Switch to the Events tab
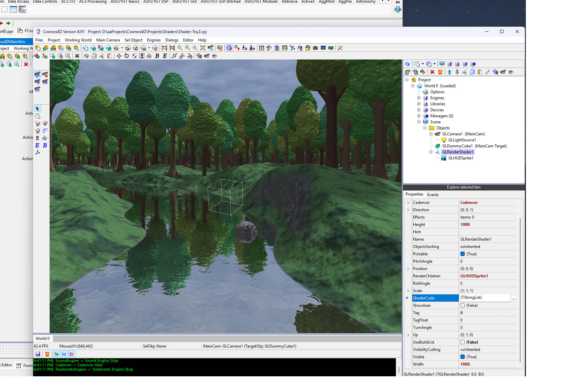574x392 pixels. 433,195
